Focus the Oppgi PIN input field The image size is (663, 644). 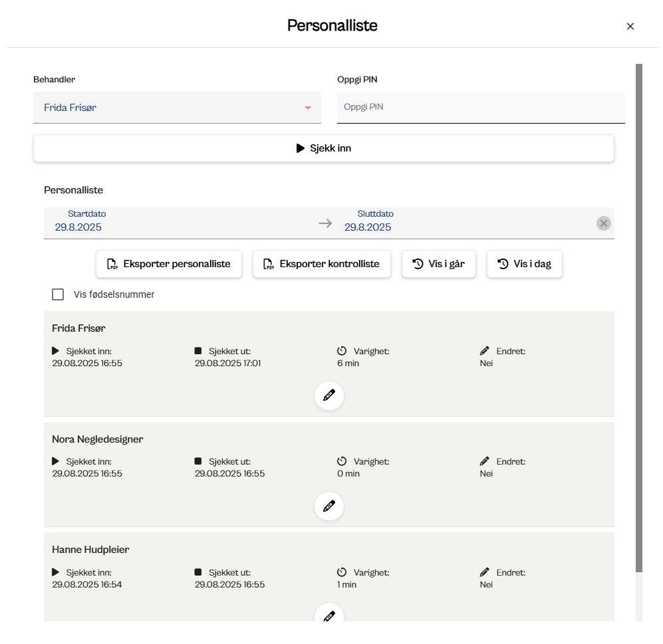[481, 107]
